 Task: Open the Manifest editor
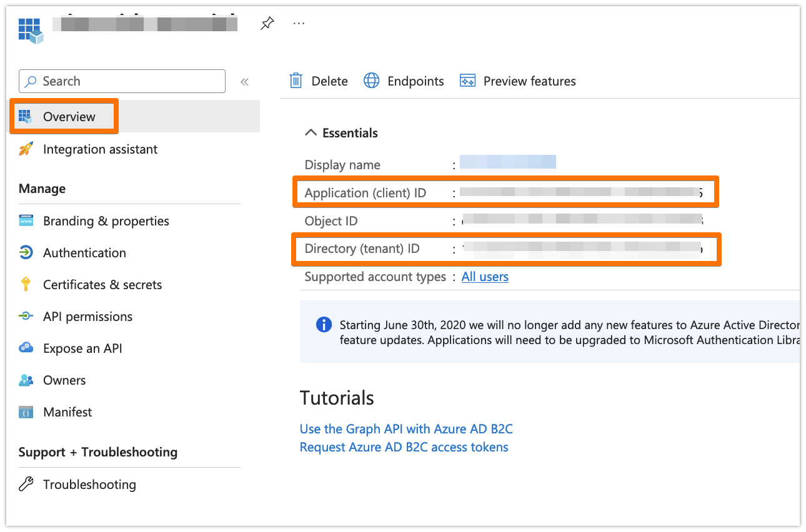67,412
